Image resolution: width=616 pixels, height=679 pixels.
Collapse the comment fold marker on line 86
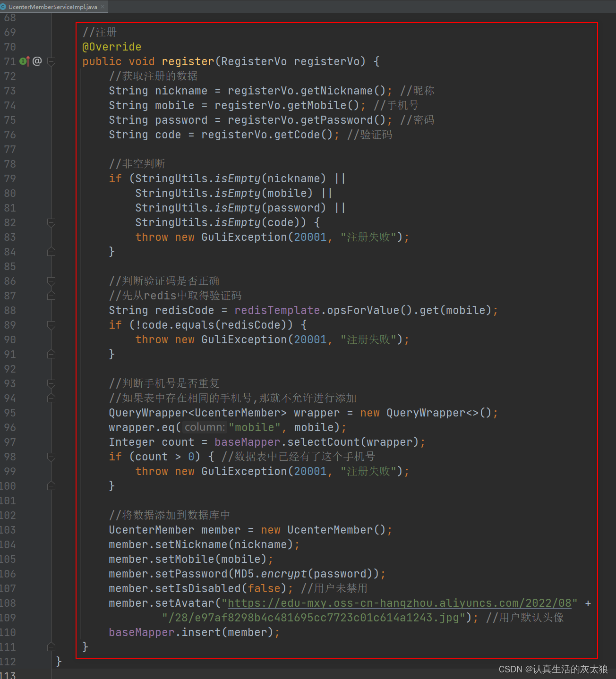(x=51, y=281)
